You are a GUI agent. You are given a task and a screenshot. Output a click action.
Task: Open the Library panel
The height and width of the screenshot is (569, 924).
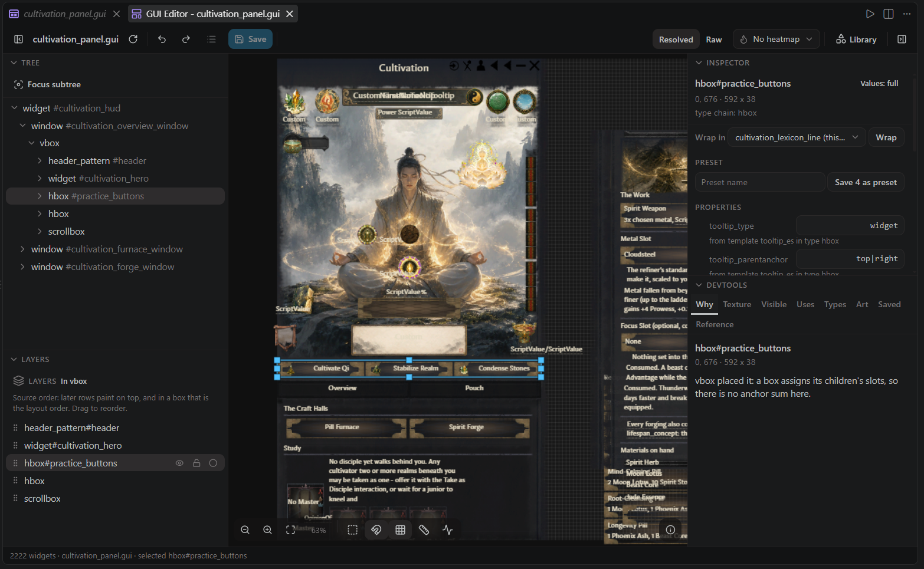pos(856,40)
